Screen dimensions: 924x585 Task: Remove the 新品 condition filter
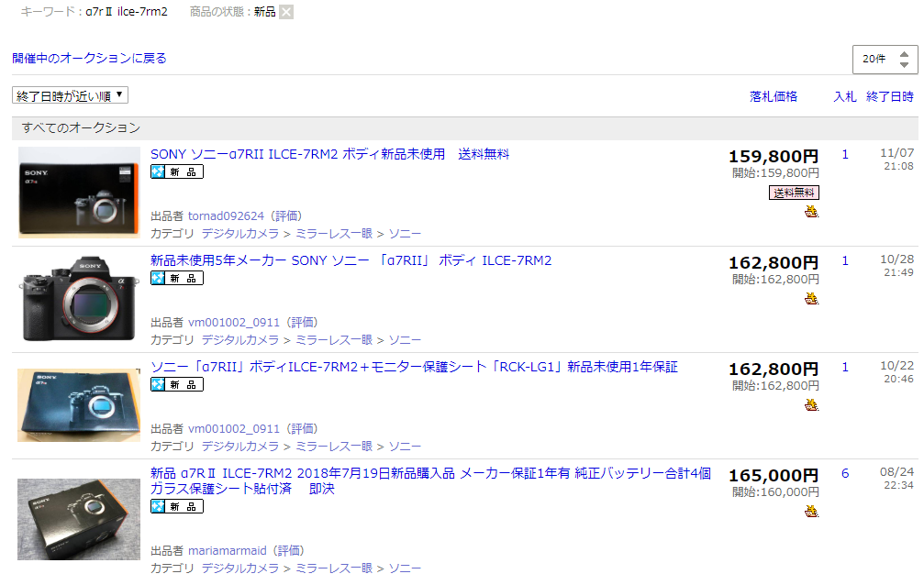(285, 12)
